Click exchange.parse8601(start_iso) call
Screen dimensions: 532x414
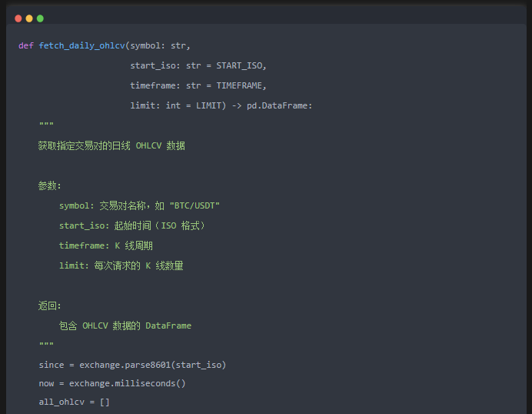click(x=153, y=365)
